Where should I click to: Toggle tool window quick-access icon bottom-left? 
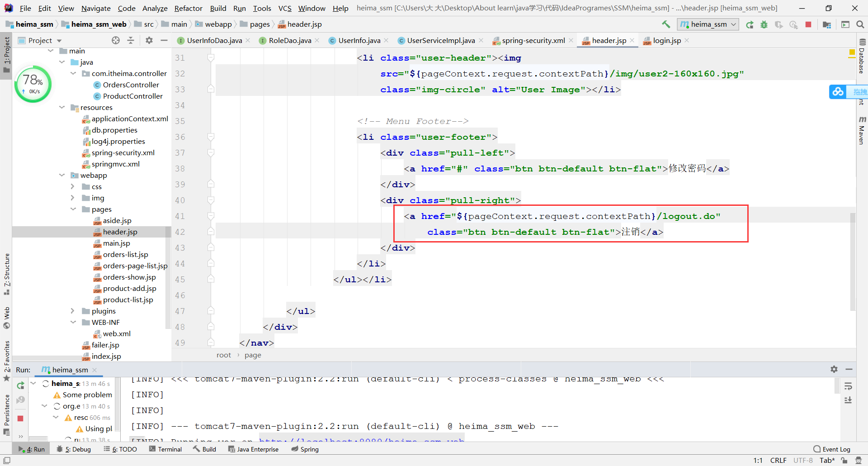[x=6, y=460]
